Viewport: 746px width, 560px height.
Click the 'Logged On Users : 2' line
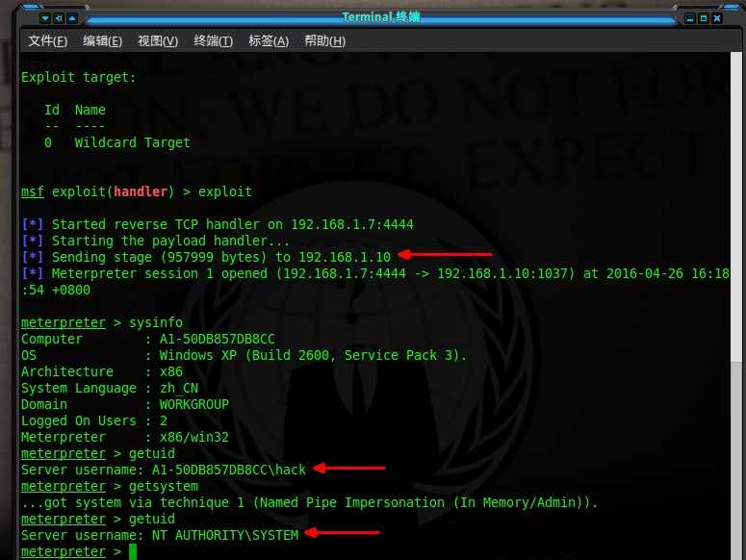coord(94,420)
